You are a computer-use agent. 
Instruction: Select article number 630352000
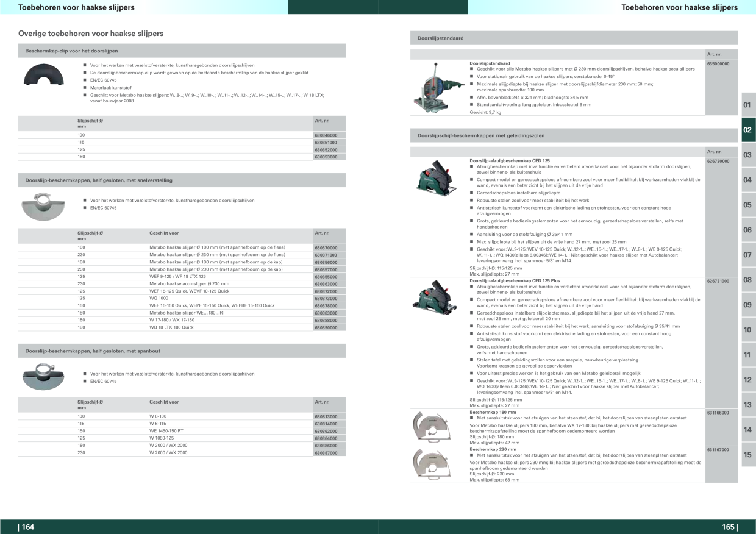coord(326,149)
